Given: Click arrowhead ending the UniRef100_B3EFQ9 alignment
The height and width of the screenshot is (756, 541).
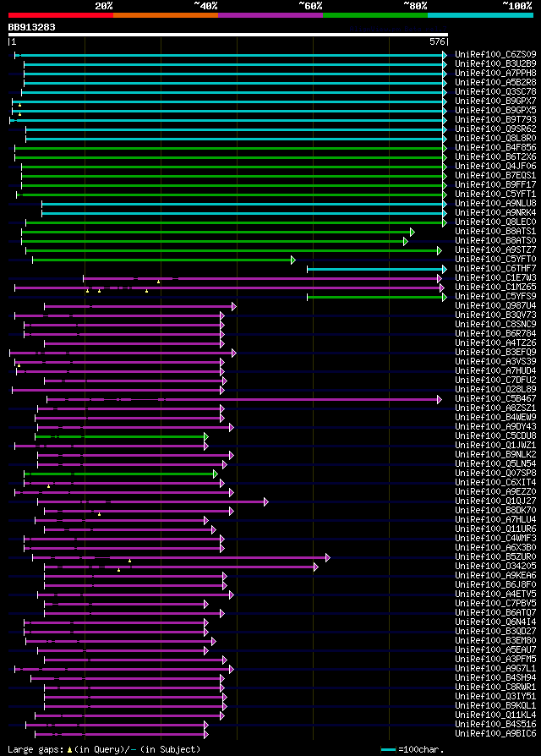Looking at the screenshot, I should point(234,353).
